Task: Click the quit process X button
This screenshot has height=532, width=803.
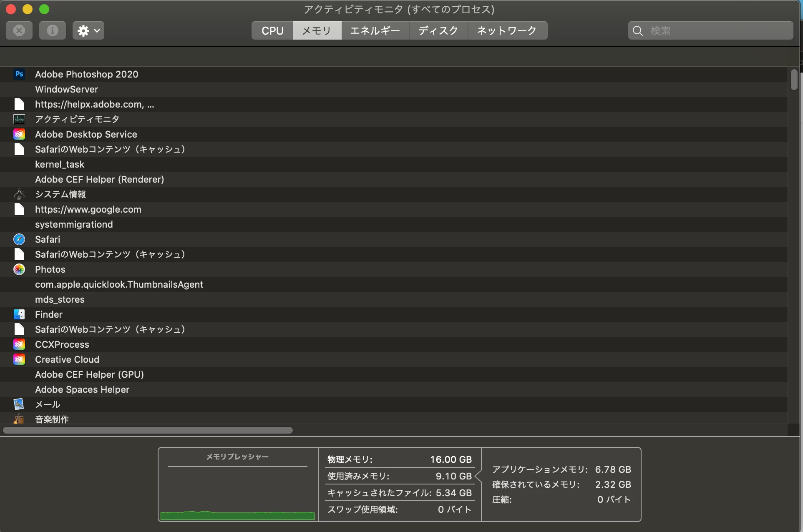Action: click(19, 30)
